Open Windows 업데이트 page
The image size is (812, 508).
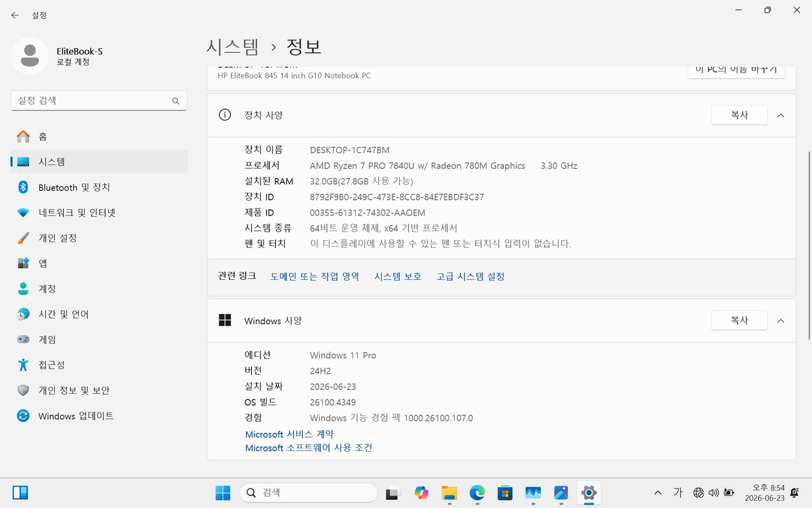[x=99, y=416]
